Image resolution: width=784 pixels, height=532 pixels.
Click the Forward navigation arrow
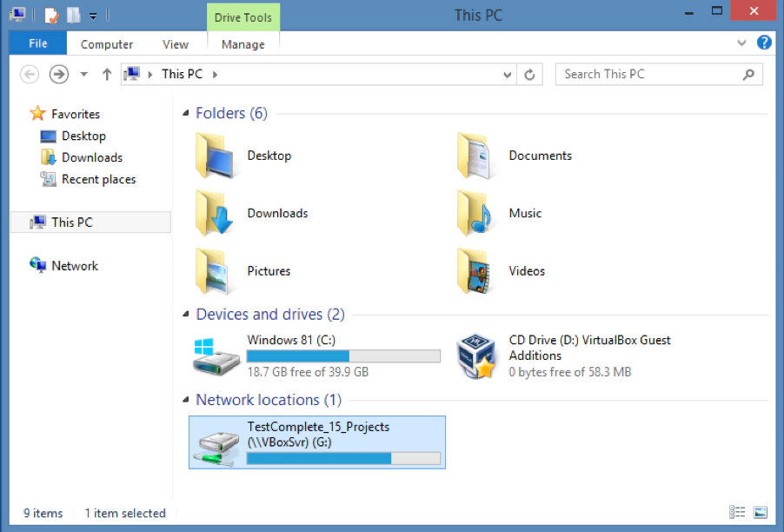(58, 75)
